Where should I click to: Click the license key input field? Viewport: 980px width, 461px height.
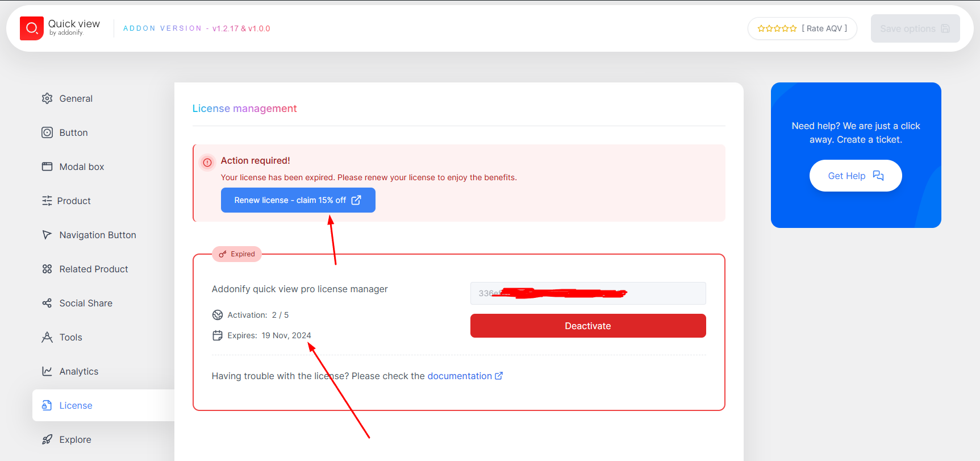[x=588, y=293]
